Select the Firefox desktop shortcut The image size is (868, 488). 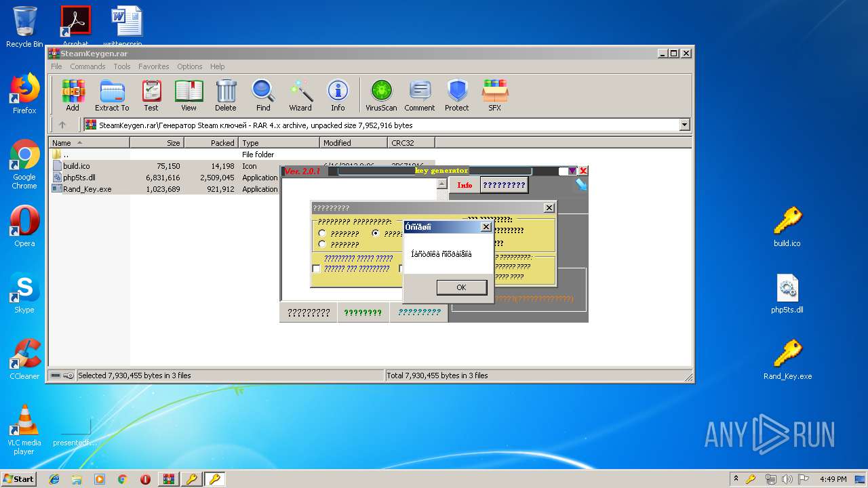point(24,94)
